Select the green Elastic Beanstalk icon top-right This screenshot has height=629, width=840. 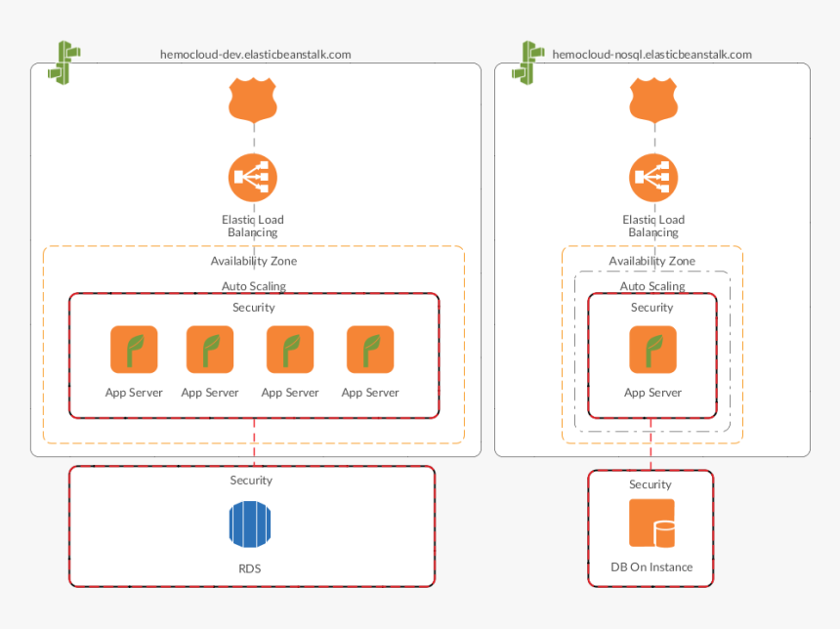click(528, 62)
